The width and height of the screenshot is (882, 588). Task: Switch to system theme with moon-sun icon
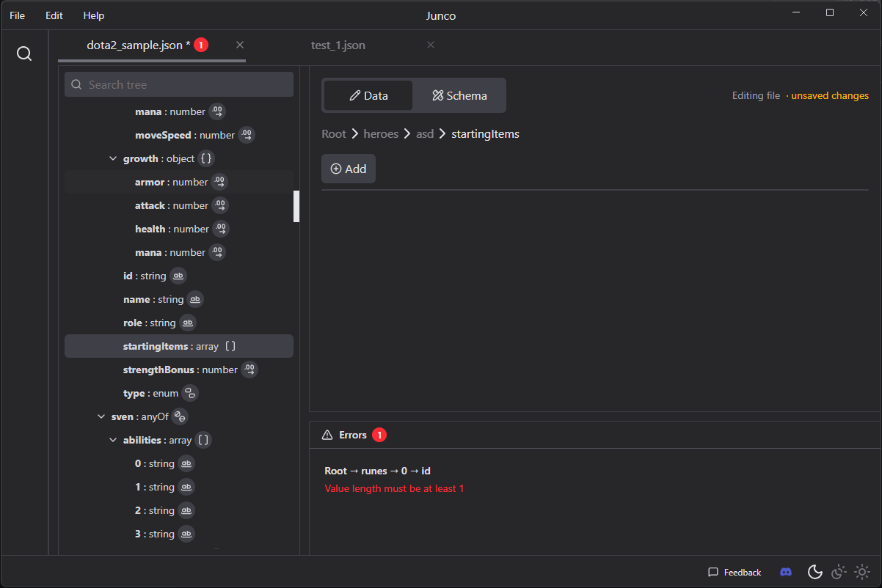(x=839, y=572)
